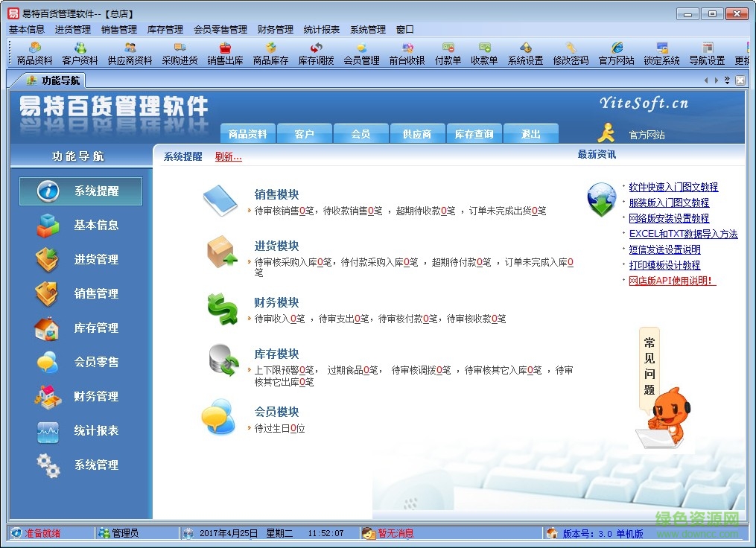The image size is (756, 548).
Task: Open 销售出库 from the toolbar
Action: coord(224,56)
